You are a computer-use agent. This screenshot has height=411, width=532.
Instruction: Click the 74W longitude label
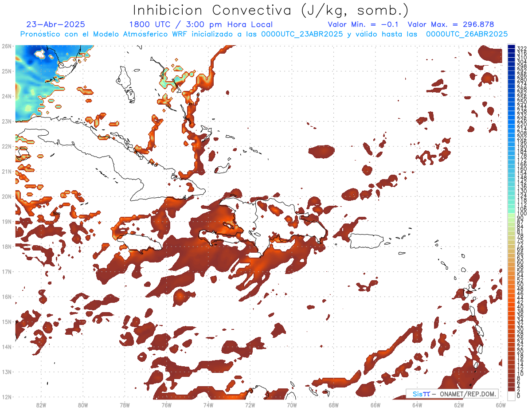click(208, 404)
